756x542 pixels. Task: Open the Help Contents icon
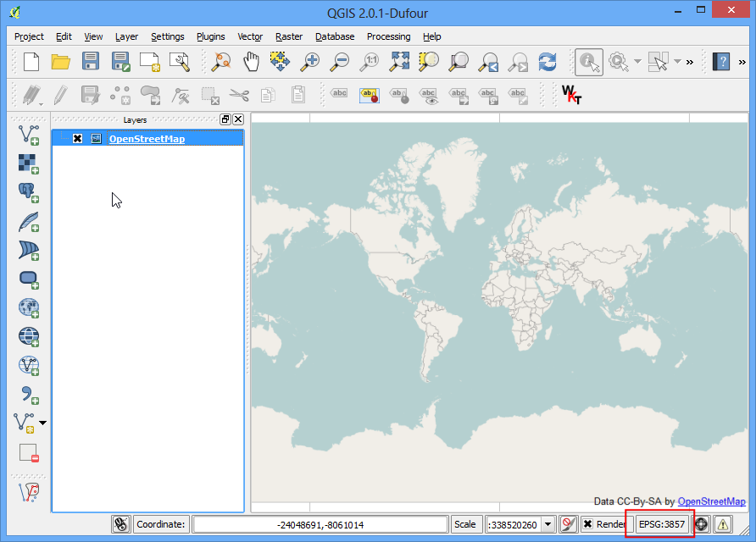click(721, 62)
